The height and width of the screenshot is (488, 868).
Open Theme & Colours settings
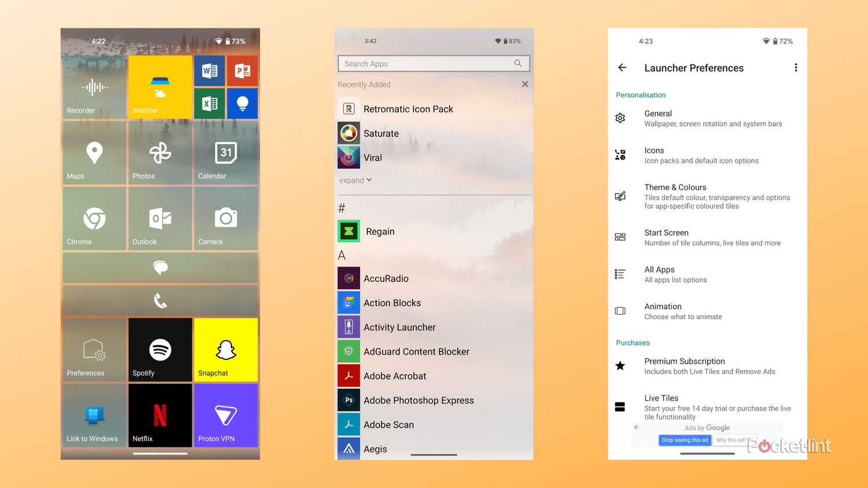707,196
